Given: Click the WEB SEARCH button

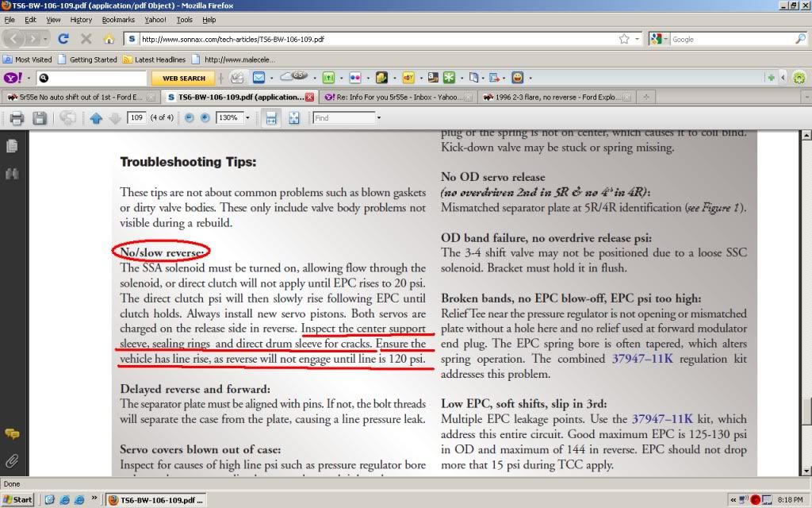Looking at the screenshot, I should (x=184, y=79).
